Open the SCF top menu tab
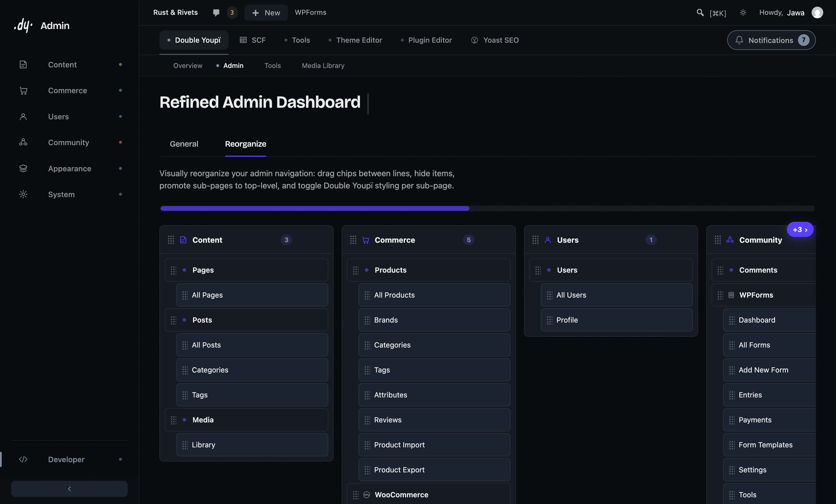The image size is (836, 504). (x=253, y=40)
